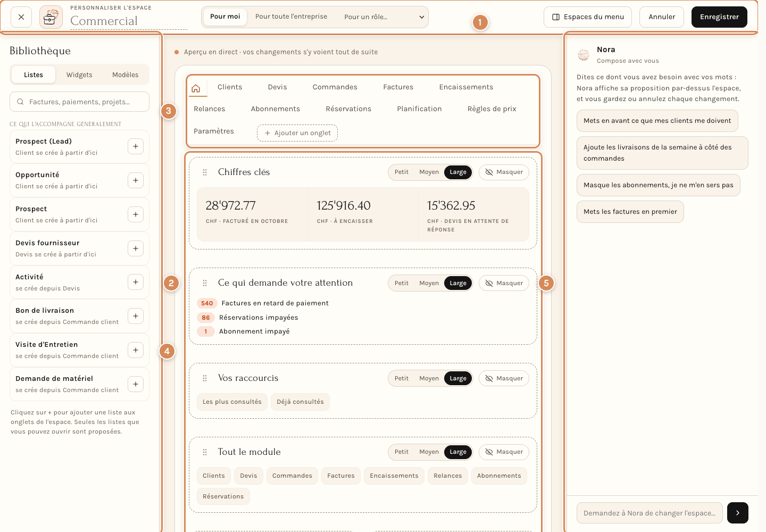Set Chiffres clés size to Petit

point(402,172)
